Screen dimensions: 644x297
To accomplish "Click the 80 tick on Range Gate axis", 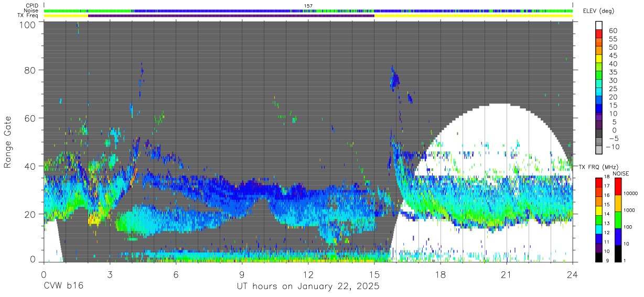I will pos(30,70).
